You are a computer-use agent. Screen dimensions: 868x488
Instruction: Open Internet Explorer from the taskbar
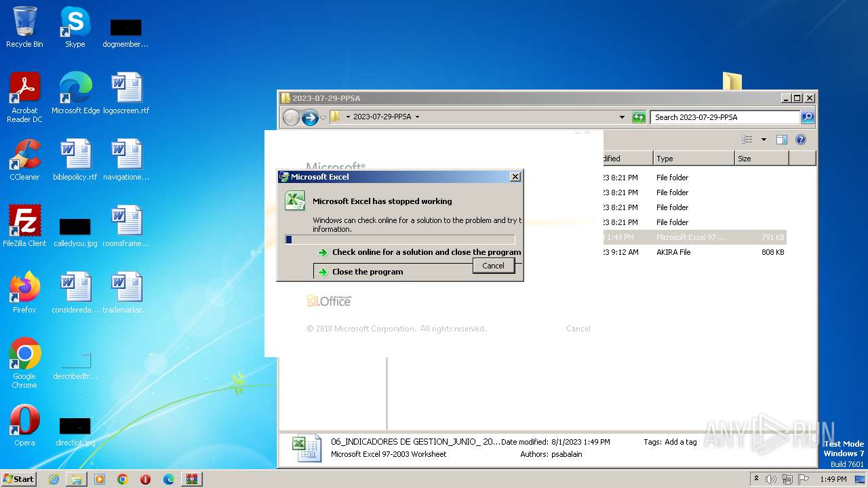[54, 479]
